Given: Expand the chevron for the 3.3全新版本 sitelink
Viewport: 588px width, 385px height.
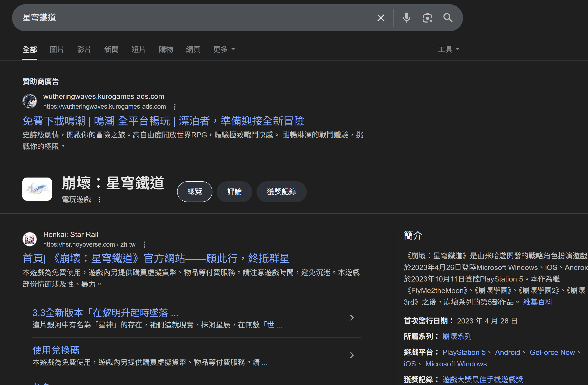Looking at the screenshot, I should pos(352,318).
